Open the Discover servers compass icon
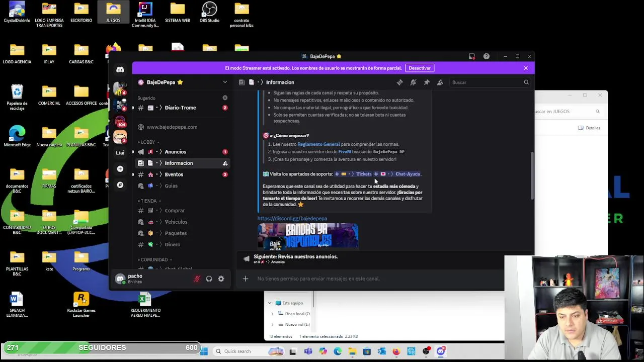 pyautogui.click(x=120, y=185)
